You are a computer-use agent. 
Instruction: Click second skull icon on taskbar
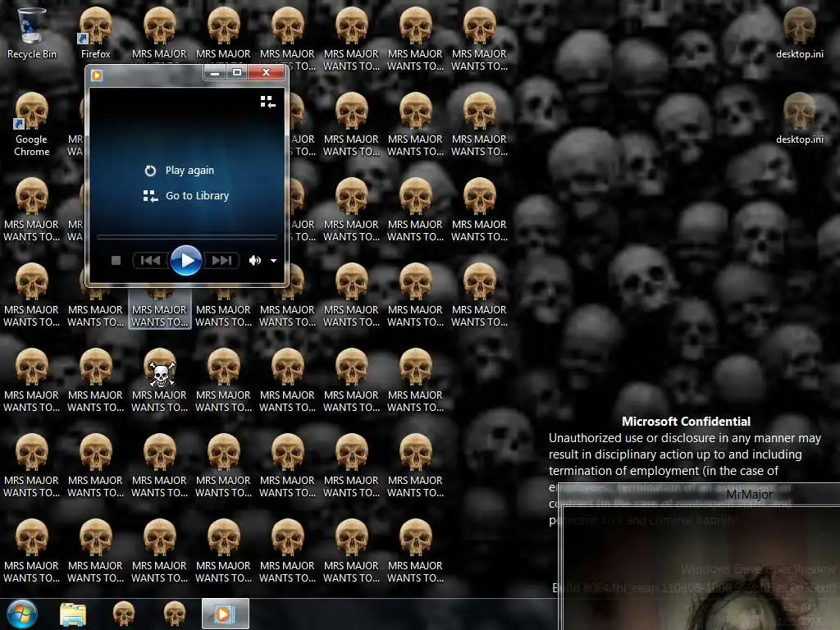(174, 614)
